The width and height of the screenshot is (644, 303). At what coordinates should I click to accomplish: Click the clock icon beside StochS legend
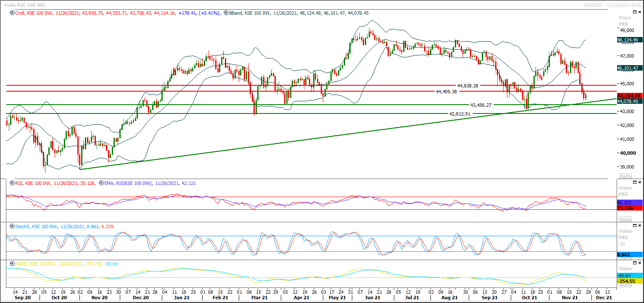pyautogui.click(x=11, y=227)
